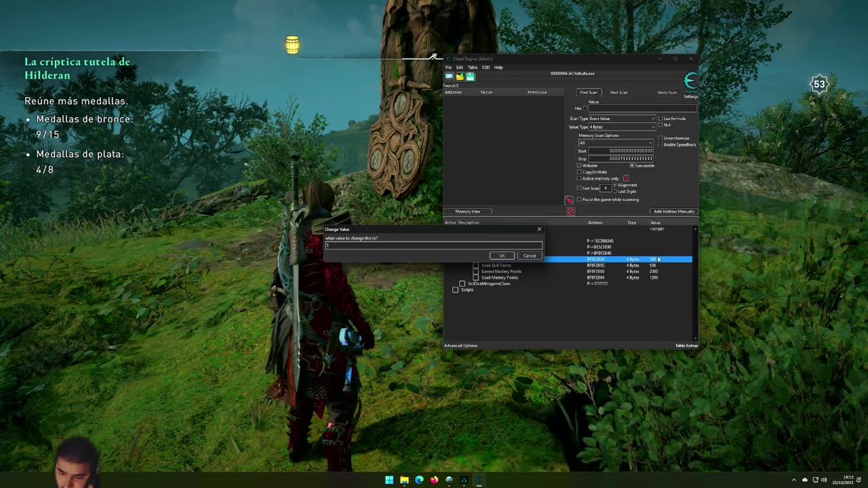
Task: Click the Assassin's Creed taskbar icon
Action: (x=464, y=480)
